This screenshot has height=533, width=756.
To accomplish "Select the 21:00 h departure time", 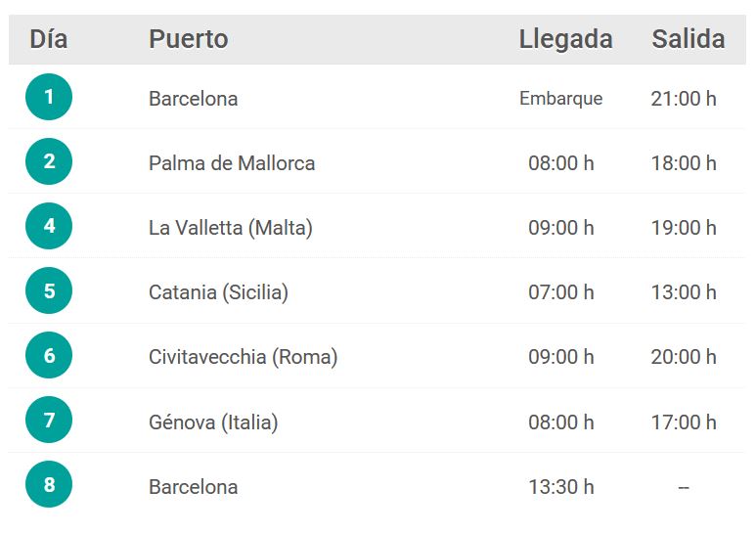I will click(x=684, y=99).
